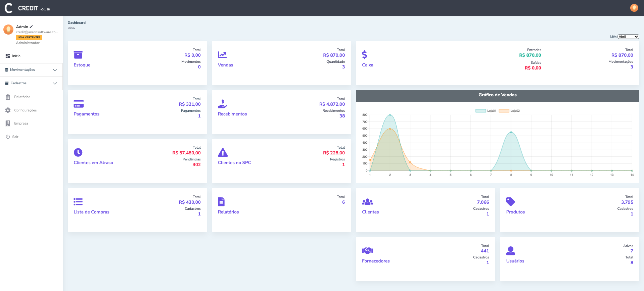Expand the Cadastros sidebar menu
The width and height of the screenshot is (644, 291).
tap(31, 83)
